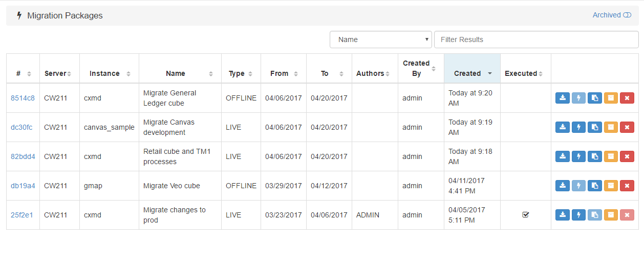
Task: Click the Migration Packages panel title
Action: [x=65, y=15]
